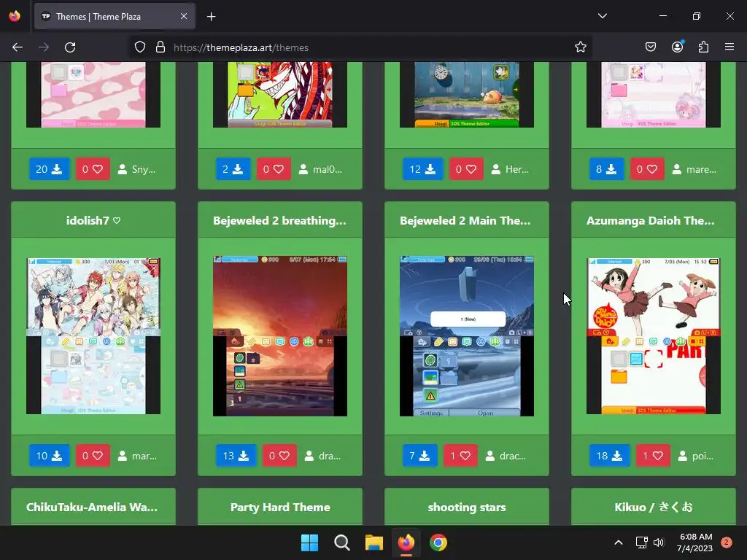View the idolish7 theme preview image

[93, 336]
